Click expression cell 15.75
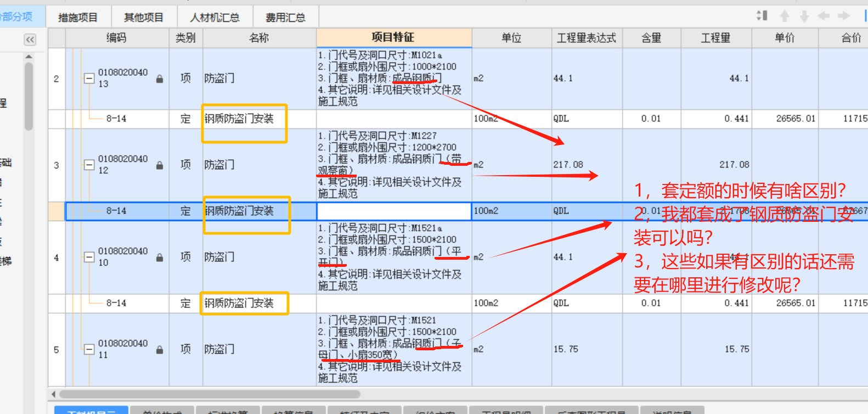The width and height of the screenshot is (868, 414). 587,349
